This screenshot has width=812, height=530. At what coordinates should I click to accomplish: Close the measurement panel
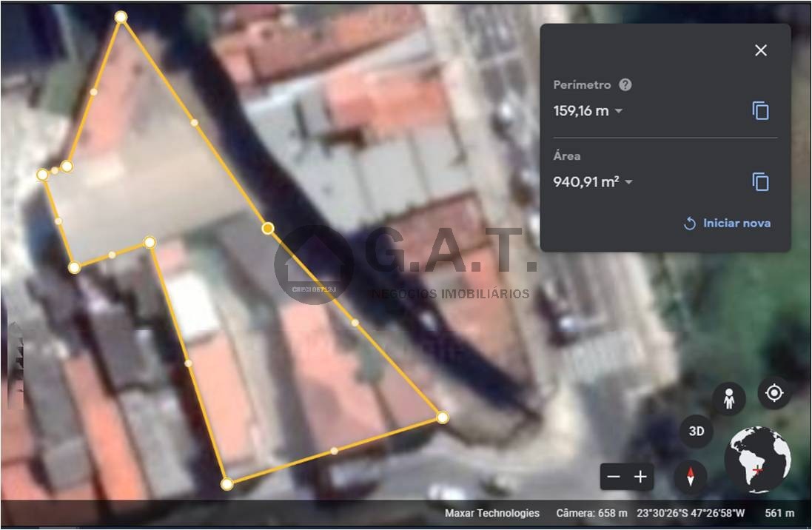tap(760, 50)
